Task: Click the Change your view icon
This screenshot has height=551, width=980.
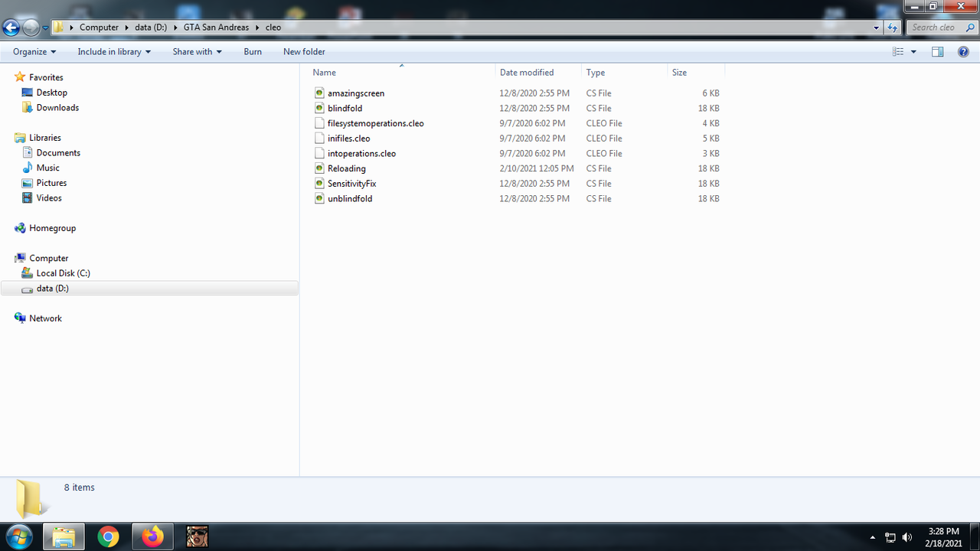Action: click(898, 52)
